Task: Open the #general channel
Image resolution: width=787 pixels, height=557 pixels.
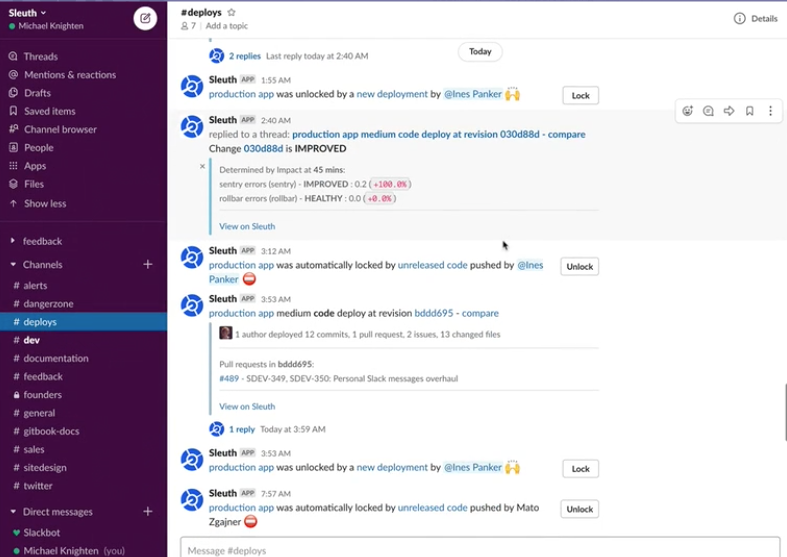Action: pyautogui.click(x=83, y=413)
